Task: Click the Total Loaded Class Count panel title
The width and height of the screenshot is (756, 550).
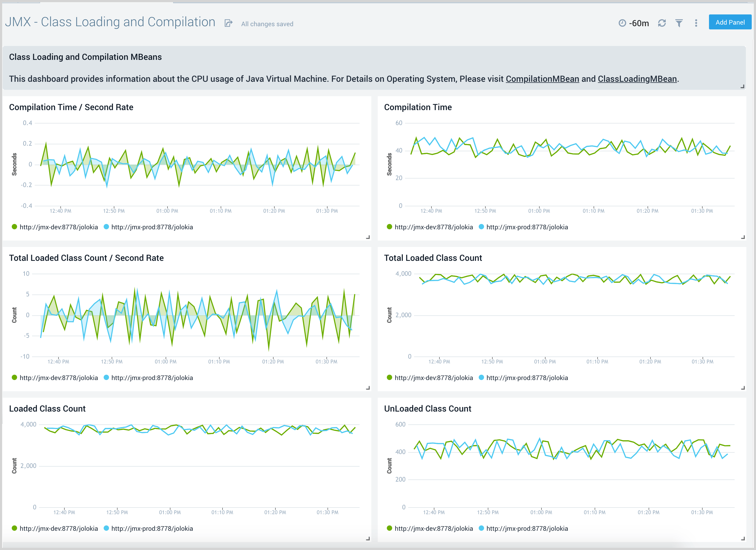Action: point(433,258)
